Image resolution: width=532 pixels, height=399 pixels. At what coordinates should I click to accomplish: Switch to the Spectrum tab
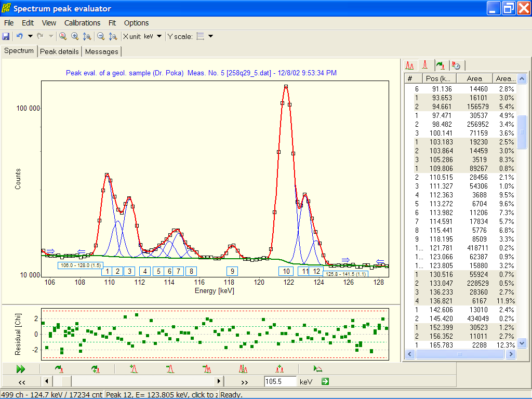tap(19, 51)
